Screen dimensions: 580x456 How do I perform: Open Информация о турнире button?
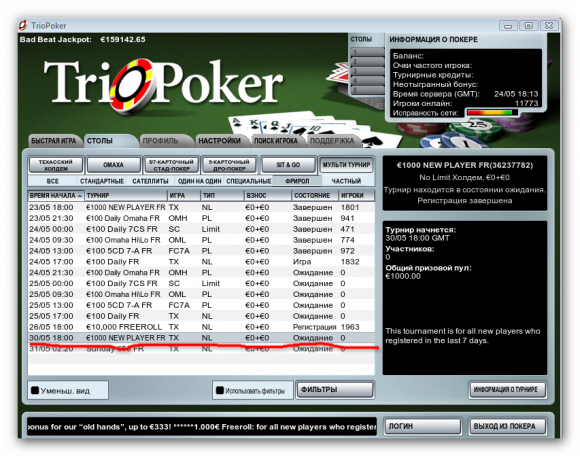(508, 390)
